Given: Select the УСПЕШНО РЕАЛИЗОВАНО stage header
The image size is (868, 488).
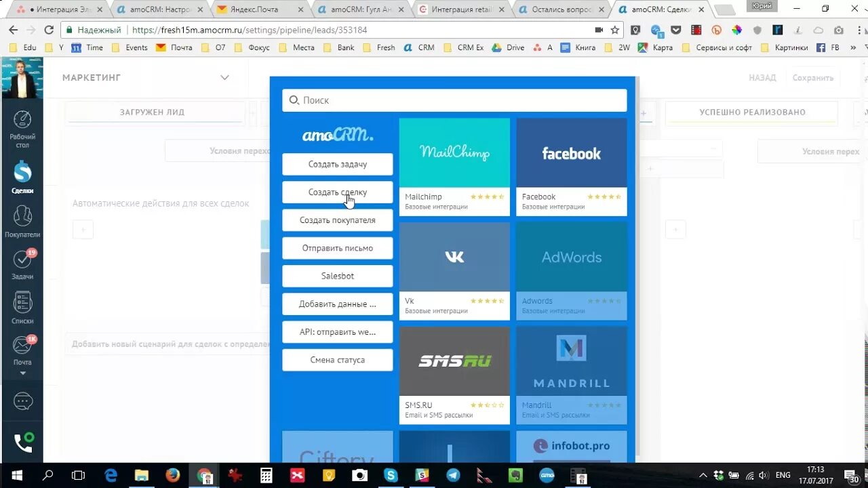Looking at the screenshot, I should click(752, 113).
